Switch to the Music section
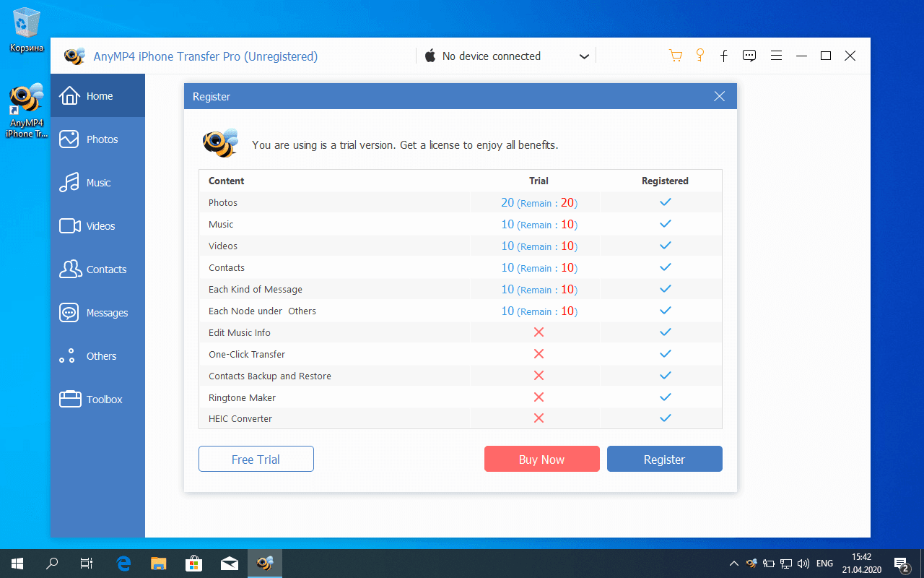The height and width of the screenshot is (578, 924). [x=97, y=183]
